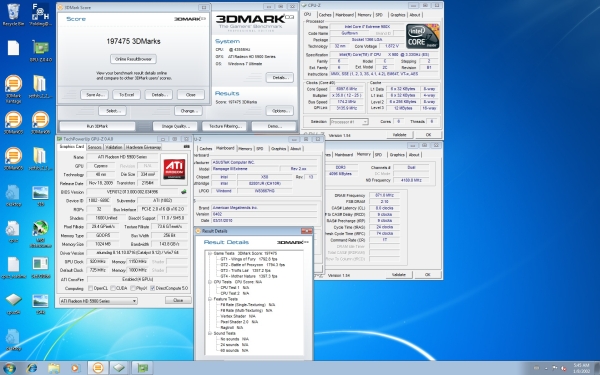The image size is (600, 375).
Task: Toggle the OpenCL checkbox in GPU-Z
Action: 90,288
